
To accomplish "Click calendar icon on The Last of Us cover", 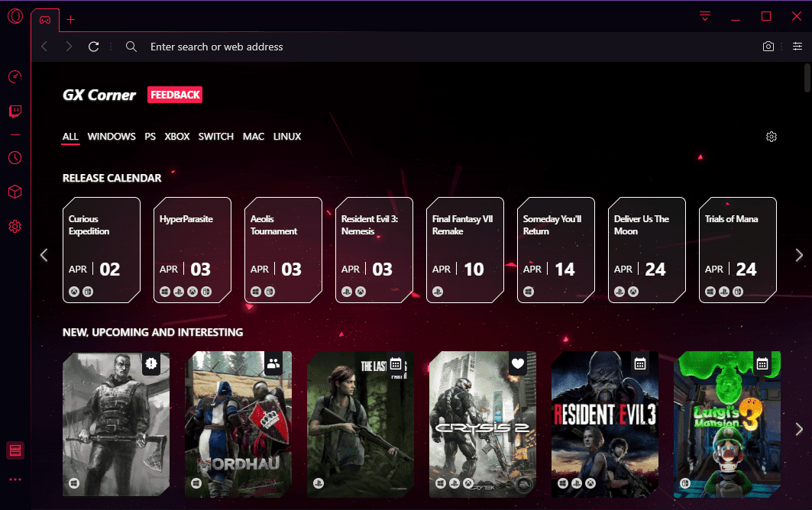I will pyautogui.click(x=396, y=363).
